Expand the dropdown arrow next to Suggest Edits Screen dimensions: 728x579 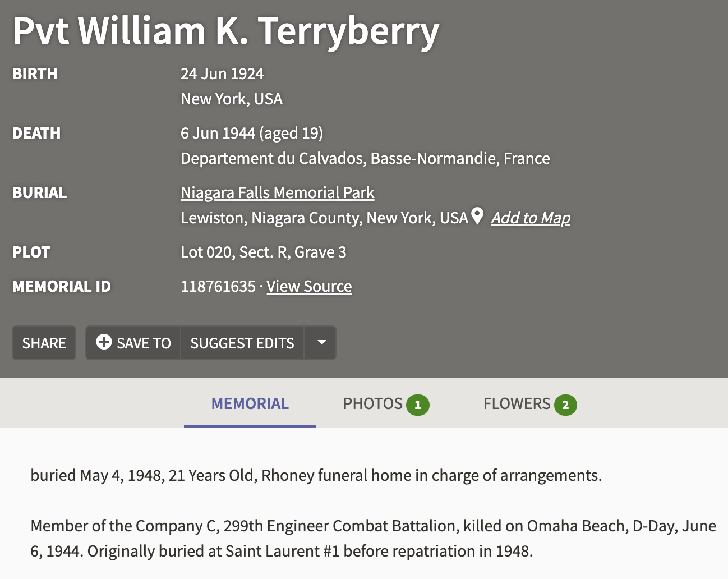point(321,342)
